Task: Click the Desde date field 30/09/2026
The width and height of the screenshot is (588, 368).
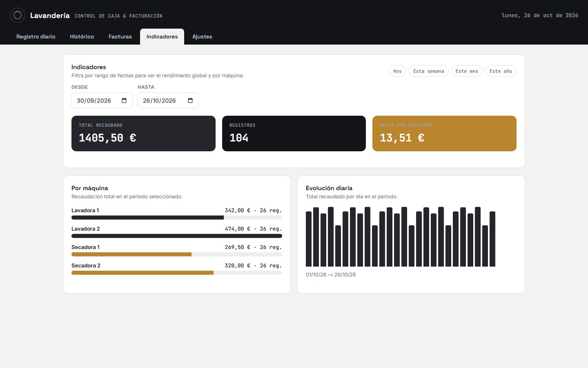Action: point(102,101)
